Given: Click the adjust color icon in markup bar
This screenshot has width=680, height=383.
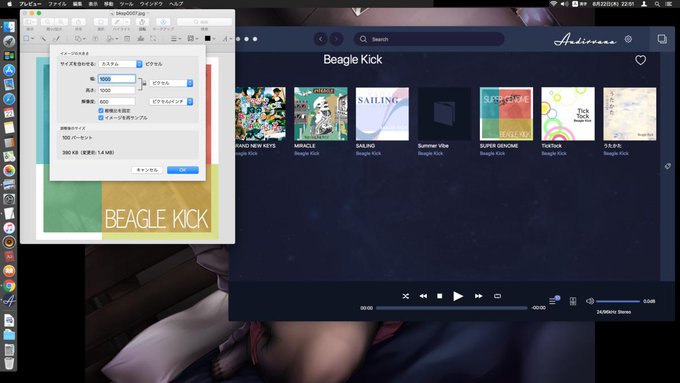Looking at the screenshot, I should [x=141, y=39].
